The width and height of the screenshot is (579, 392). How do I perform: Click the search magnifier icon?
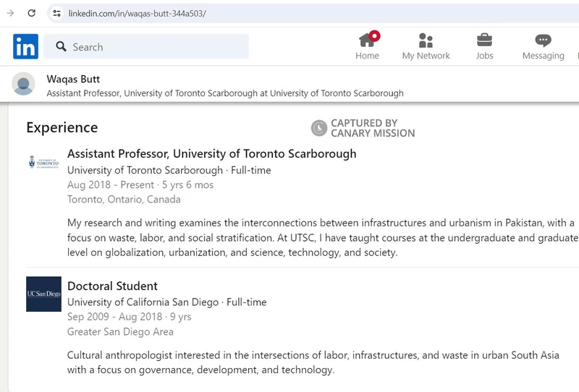[61, 47]
